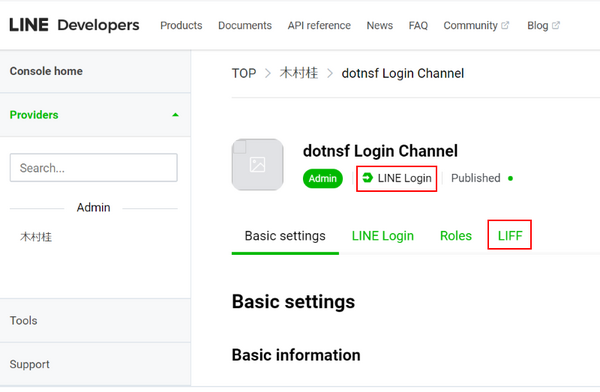Open the Documents menu item

tap(245, 25)
